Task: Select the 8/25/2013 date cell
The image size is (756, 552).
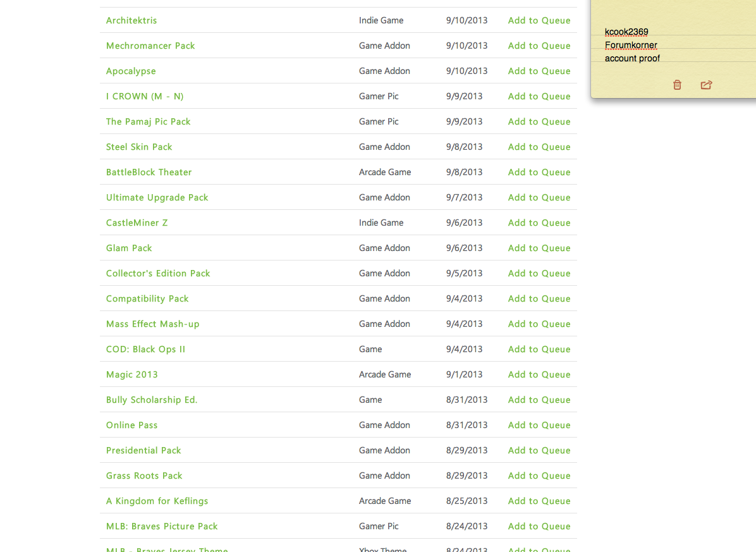Action: coord(466,501)
